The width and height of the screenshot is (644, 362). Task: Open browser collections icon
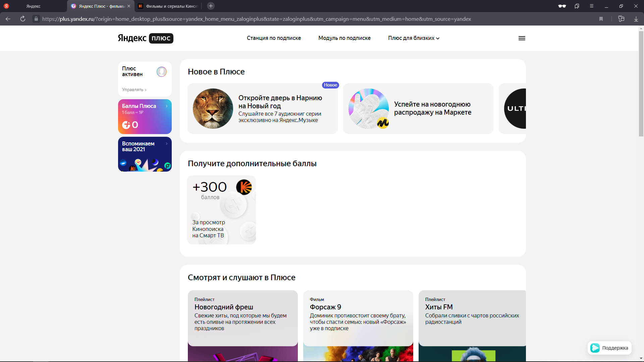(x=621, y=19)
